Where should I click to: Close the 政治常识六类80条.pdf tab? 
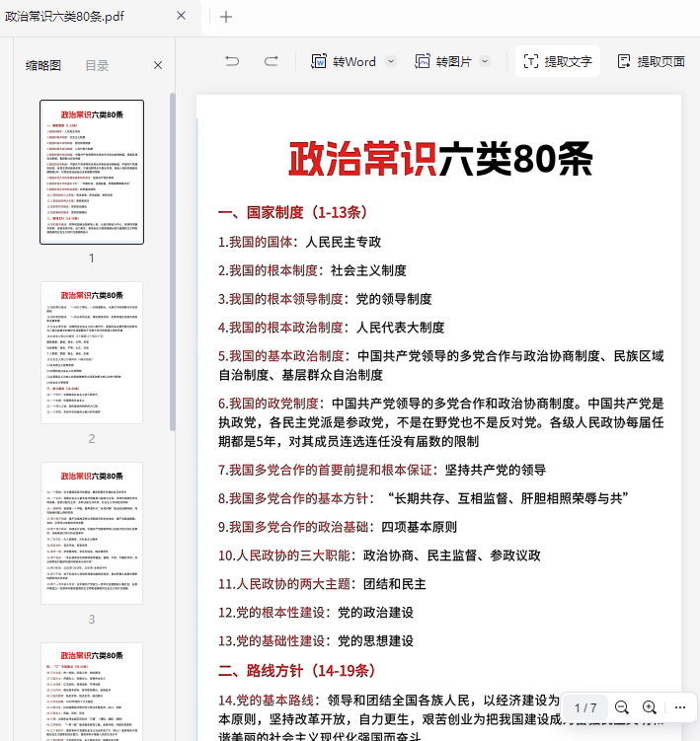pyautogui.click(x=181, y=16)
